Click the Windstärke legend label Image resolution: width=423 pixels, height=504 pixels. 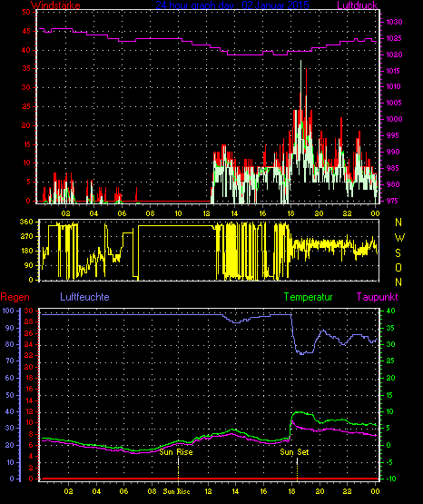point(55,5)
